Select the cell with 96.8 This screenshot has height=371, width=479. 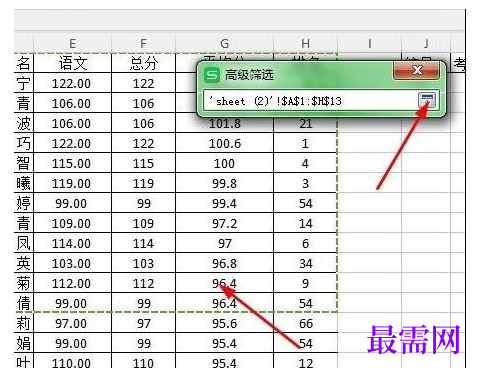pos(225,263)
